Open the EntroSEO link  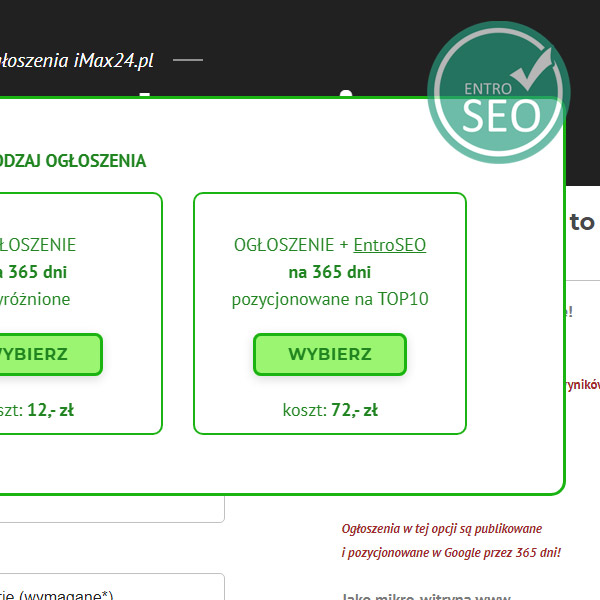(390, 245)
